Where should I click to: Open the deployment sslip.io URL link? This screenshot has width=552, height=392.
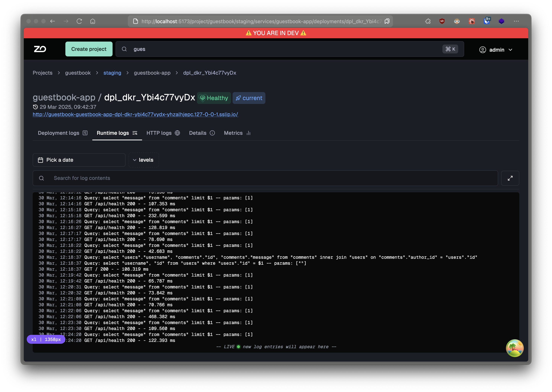[135, 114]
